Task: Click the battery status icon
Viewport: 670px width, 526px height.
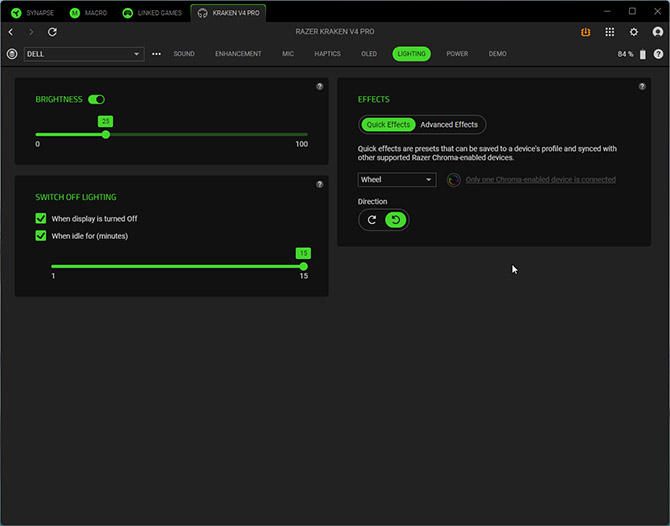Action: (643, 54)
